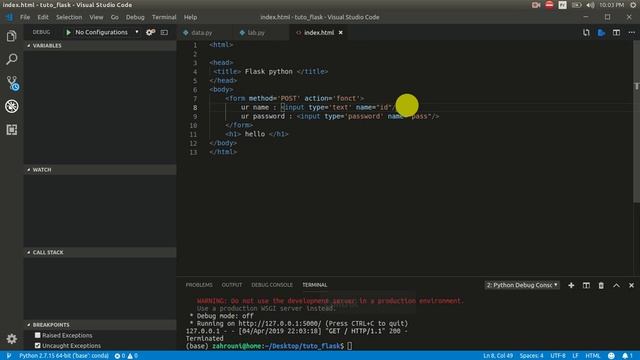Open the Debug view in activity bar
640x360 pixels.
pos(11,107)
